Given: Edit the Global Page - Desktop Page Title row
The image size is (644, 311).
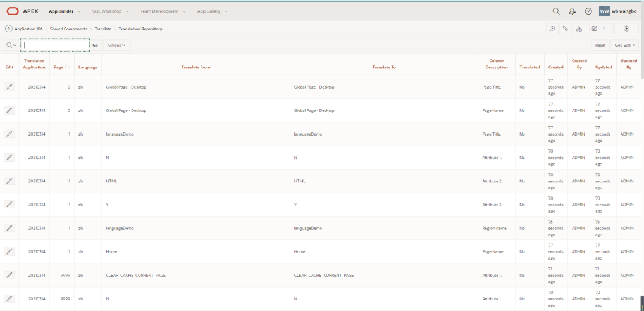Looking at the screenshot, I should (x=9, y=87).
